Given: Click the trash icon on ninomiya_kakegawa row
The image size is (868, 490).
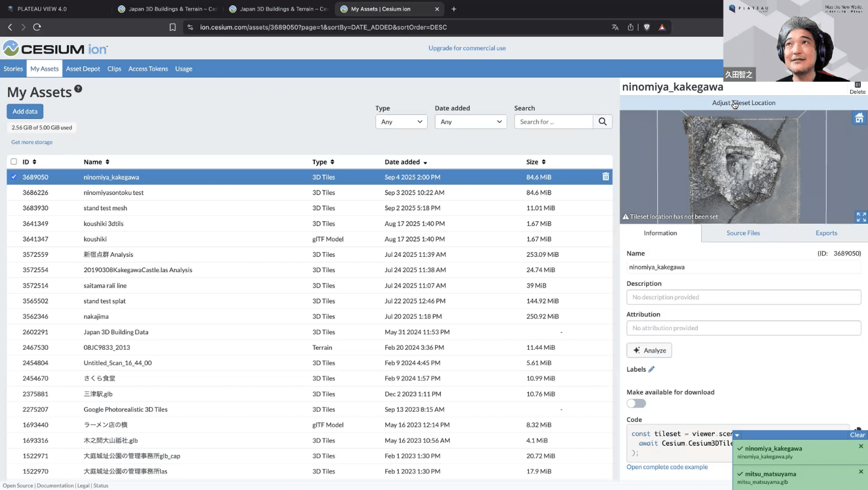Looking at the screenshot, I should (605, 177).
